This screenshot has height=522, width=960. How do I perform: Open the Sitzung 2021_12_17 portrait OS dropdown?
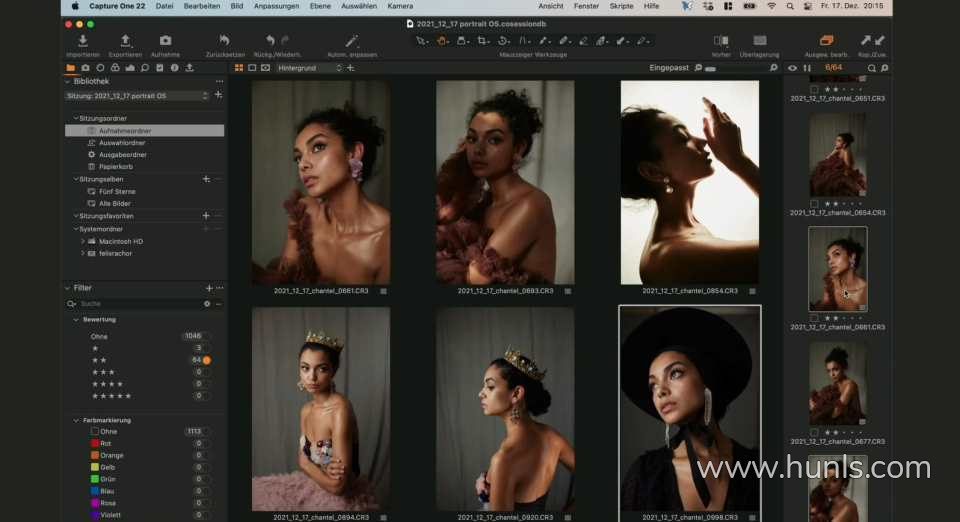137,95
